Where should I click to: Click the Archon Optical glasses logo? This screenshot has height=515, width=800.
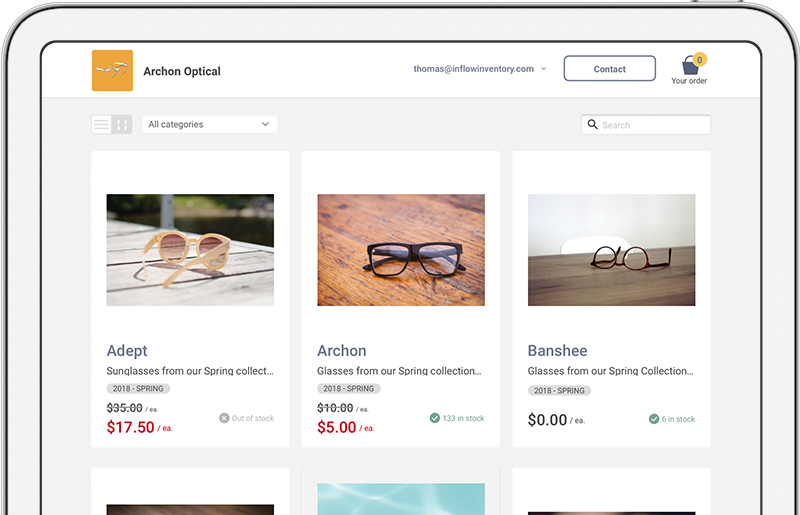112,70
